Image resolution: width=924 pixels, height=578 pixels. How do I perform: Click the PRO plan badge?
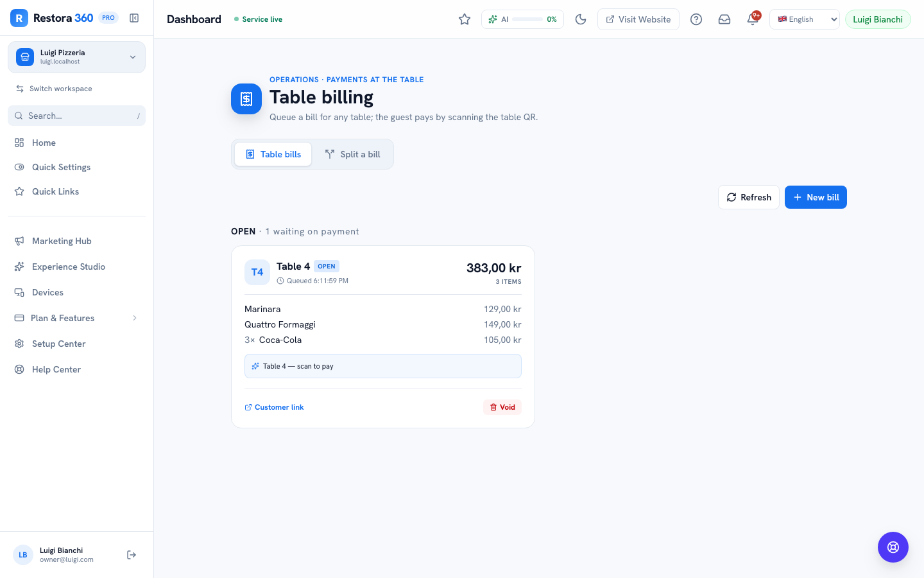(108, 18)
